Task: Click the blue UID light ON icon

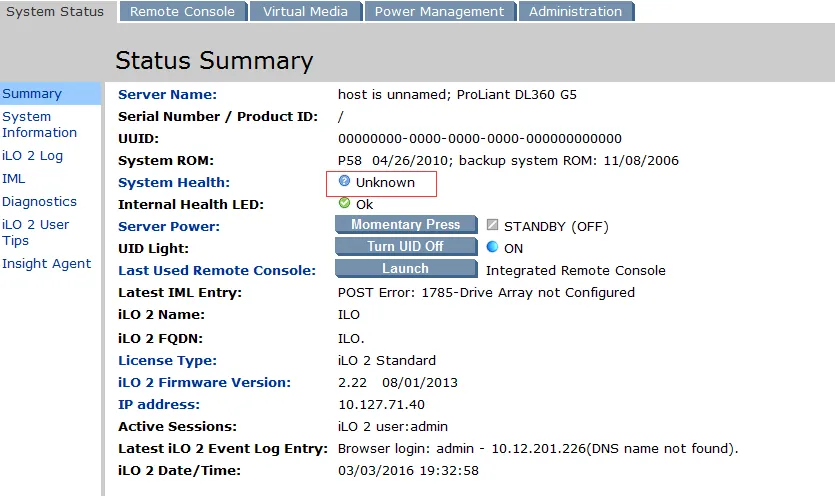Action: (492, 247)
